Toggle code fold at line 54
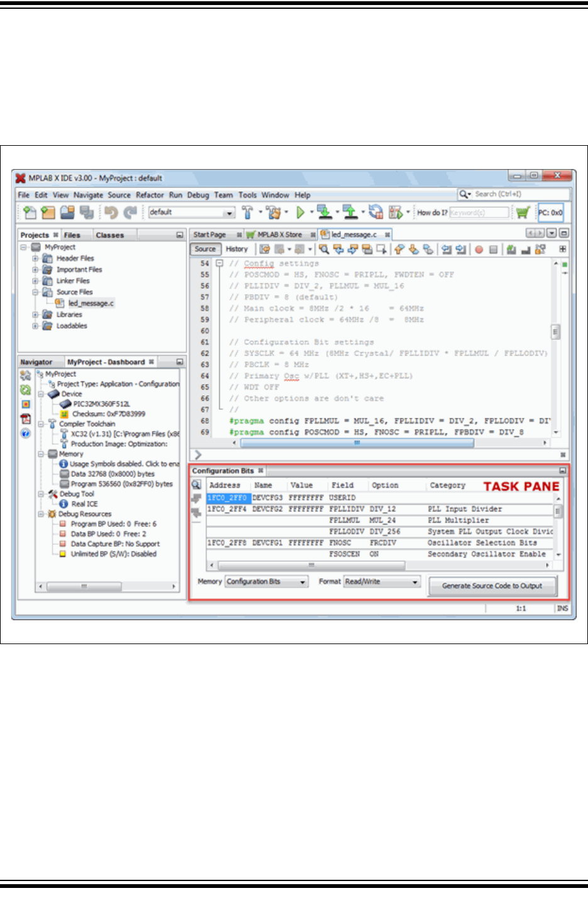Screen dimensions: 588x898 (x=219, y=263)
